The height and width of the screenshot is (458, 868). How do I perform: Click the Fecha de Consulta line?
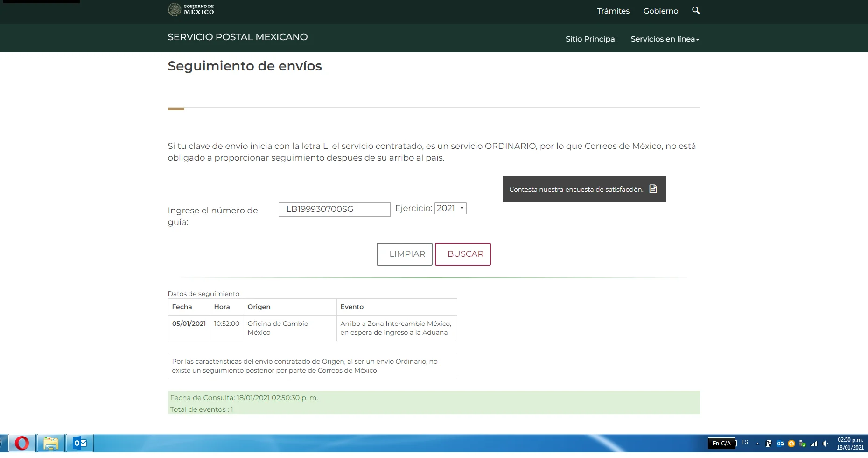244,398
